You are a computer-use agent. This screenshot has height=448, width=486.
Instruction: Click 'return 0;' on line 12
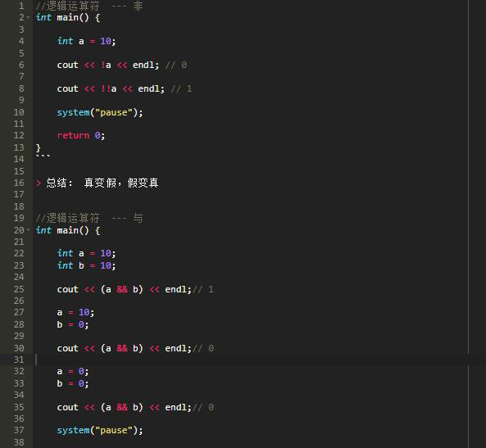[81, 135]
